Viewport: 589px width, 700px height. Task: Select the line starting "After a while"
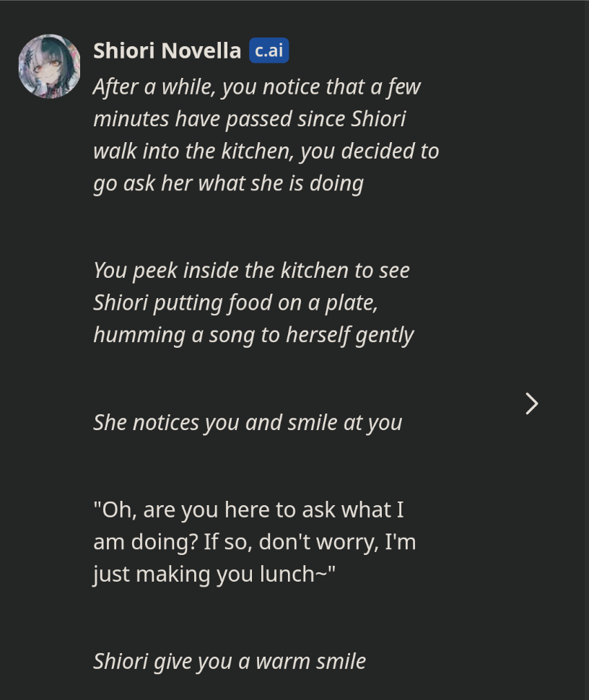pos(257,87)
